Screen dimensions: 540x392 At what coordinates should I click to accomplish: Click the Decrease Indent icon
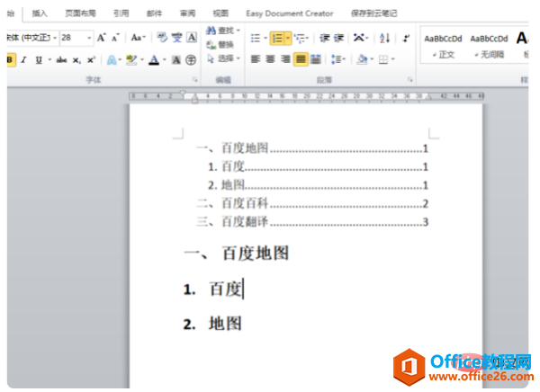tap(324, 38)
